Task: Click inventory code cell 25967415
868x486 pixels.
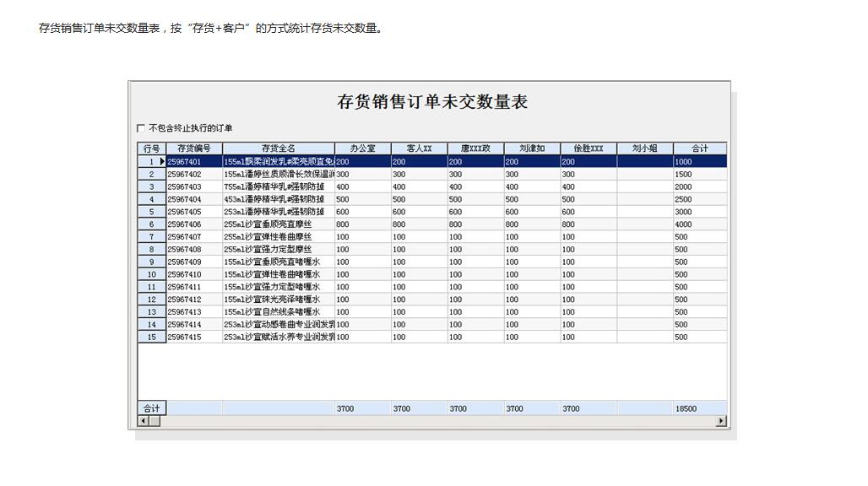Action: coord(194,337)
